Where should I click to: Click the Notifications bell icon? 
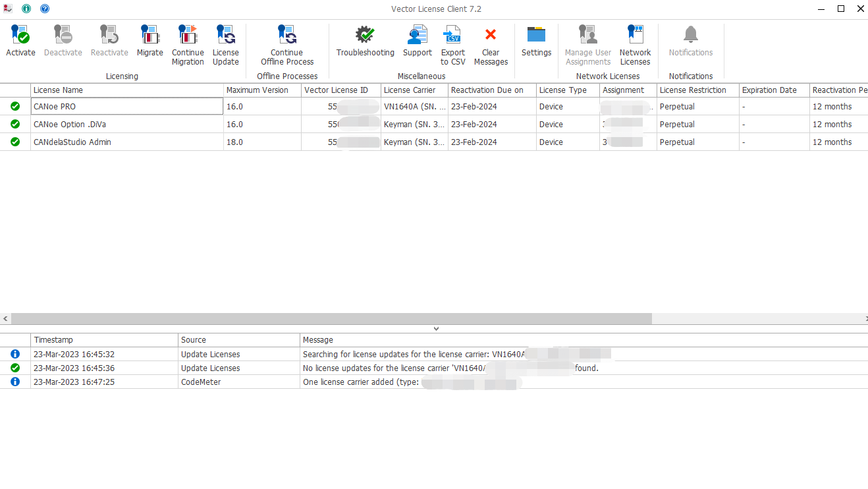(691, 35)
